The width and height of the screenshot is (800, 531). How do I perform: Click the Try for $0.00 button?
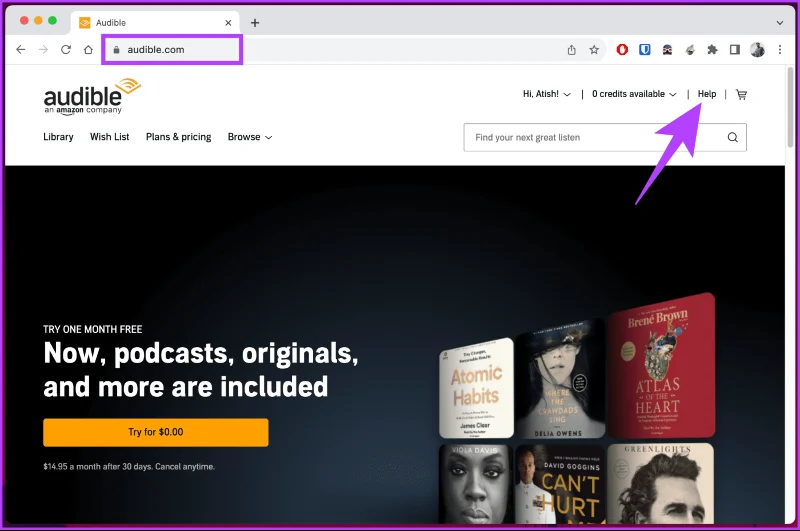(x=156, y=432)
